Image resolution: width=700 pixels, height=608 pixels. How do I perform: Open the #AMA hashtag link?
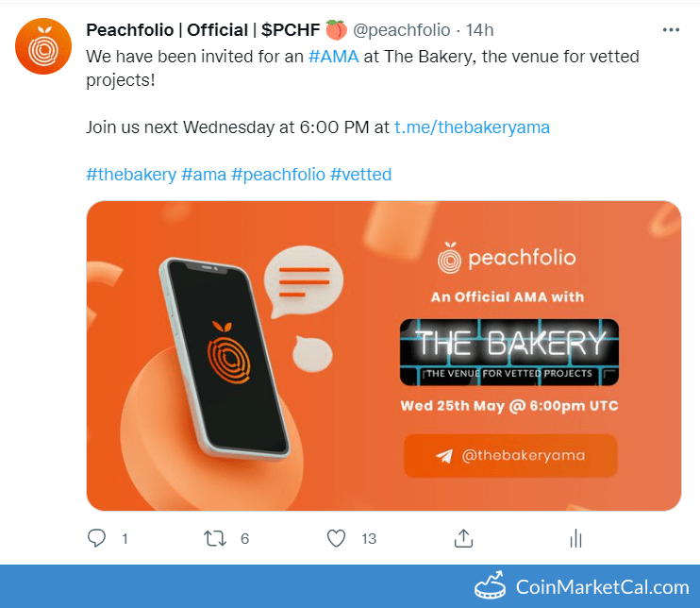pyautogui.click(x=333, y=57)
